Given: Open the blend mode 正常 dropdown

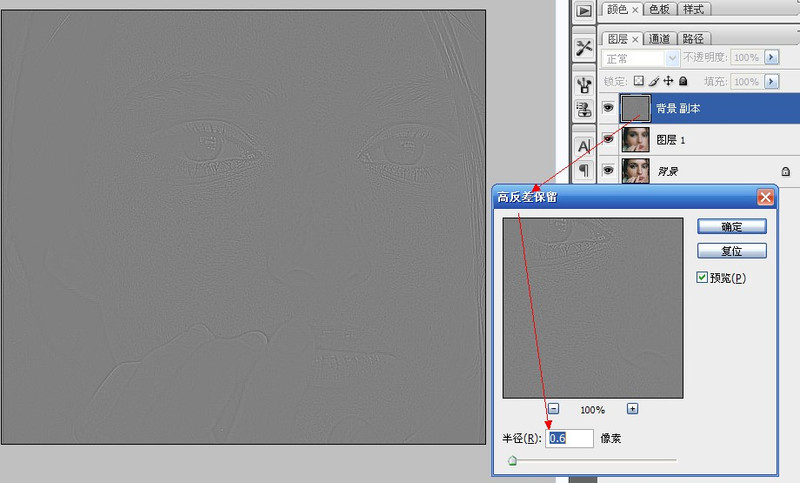Looking at the screenshot, I should 640,59.
